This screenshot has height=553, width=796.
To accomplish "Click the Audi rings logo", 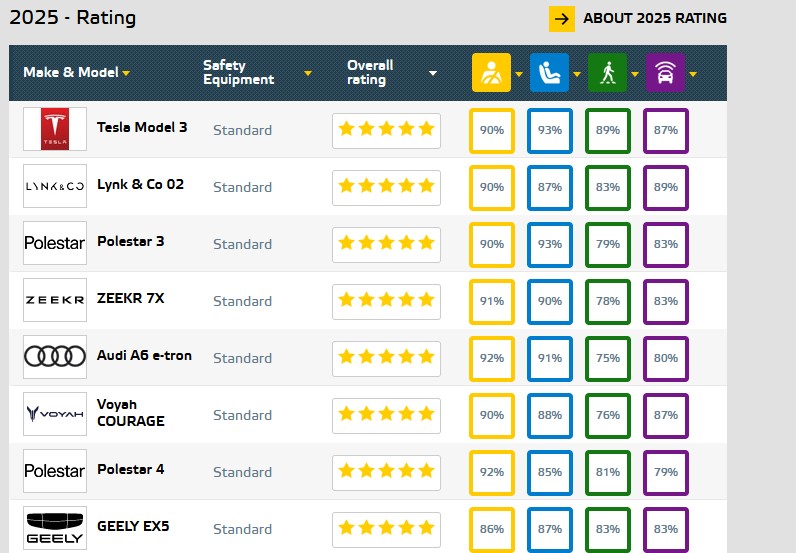I will coord(55,356).
